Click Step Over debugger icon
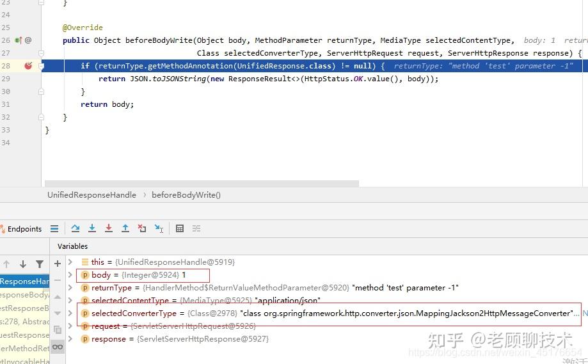Screen dimensions: 588x364 [x=75, y=228]
